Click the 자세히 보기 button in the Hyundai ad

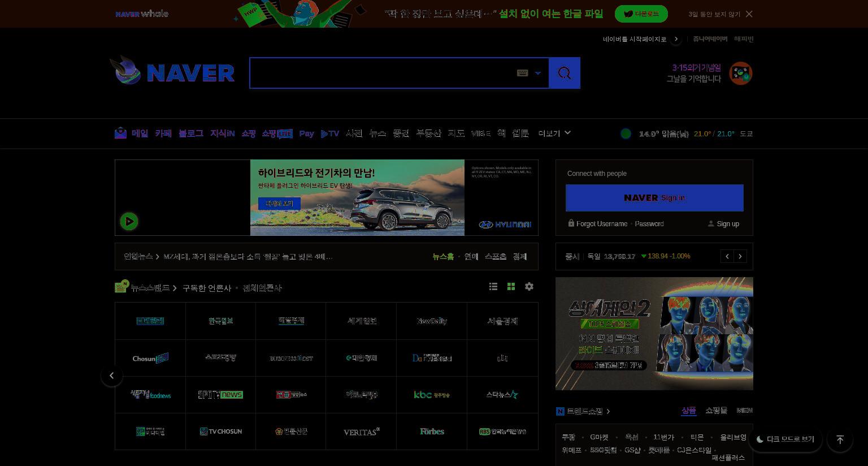coord(279,204)
